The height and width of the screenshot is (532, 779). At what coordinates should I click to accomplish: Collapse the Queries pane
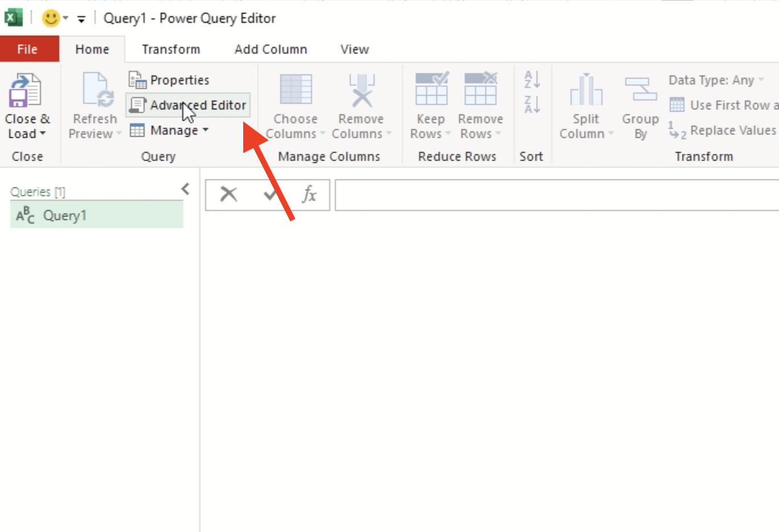(x=184, y=189)
